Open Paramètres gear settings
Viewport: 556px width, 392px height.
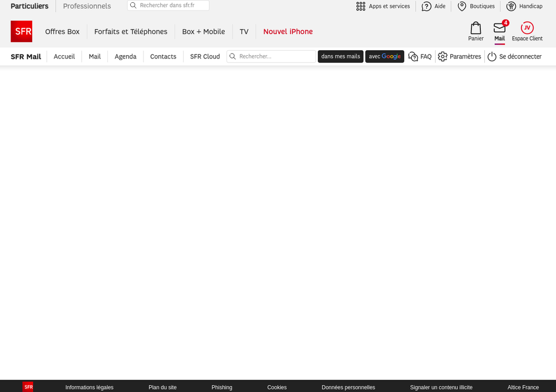tap(442, 56)
